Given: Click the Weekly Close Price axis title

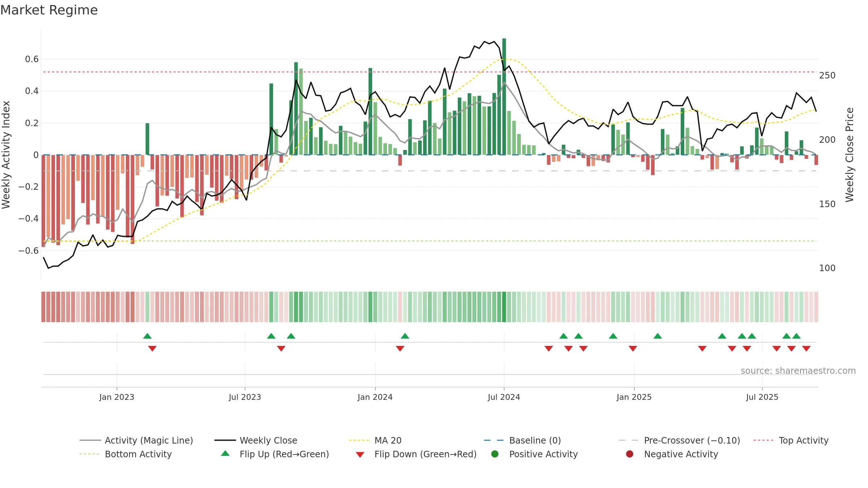Looking at the screenshot, I should 850,155.
